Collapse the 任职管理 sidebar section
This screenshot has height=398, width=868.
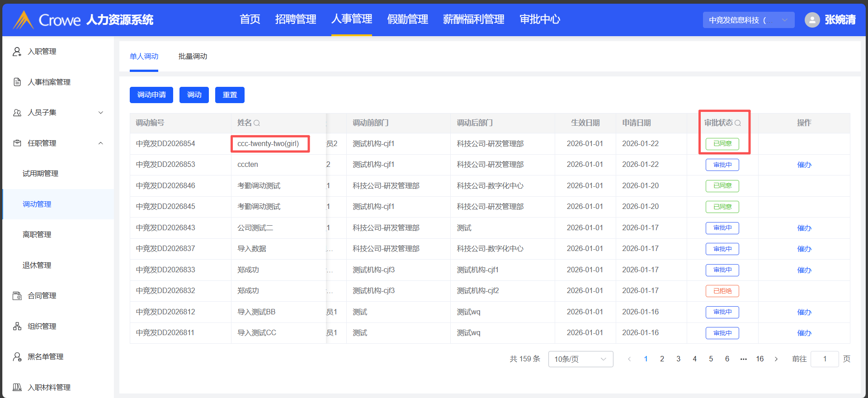click(x=101, y=143)
